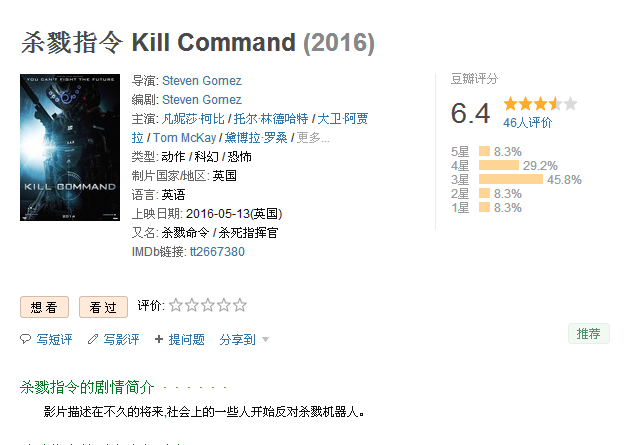628x445 pixels.
Task: Click the plus icon beside 提问题
Action: [x=159, y=339]
